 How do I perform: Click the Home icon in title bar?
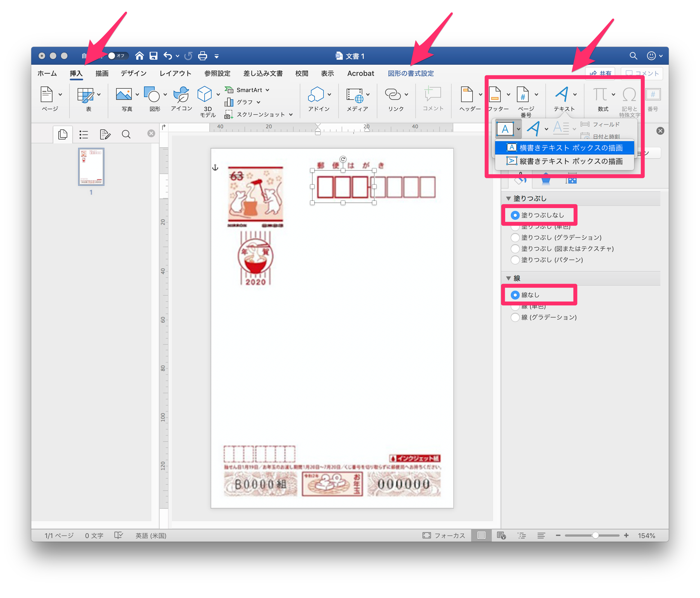[140, 56]
